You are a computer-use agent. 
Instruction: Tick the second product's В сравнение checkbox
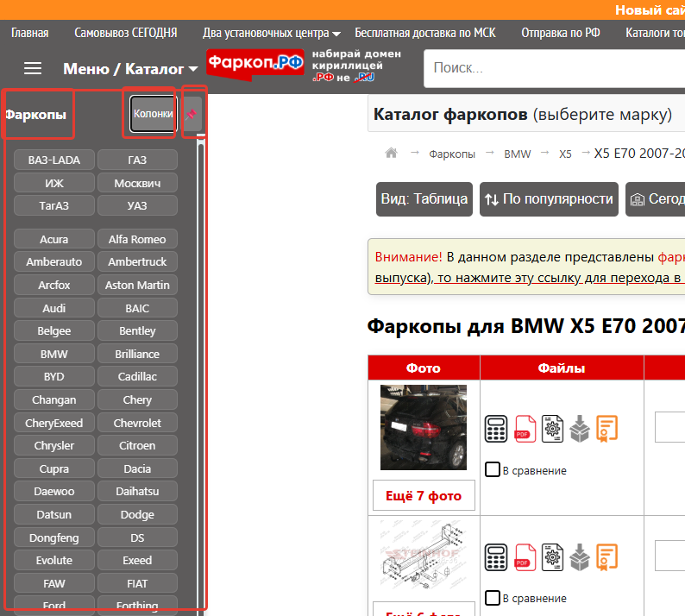click(x=493, y=598)
